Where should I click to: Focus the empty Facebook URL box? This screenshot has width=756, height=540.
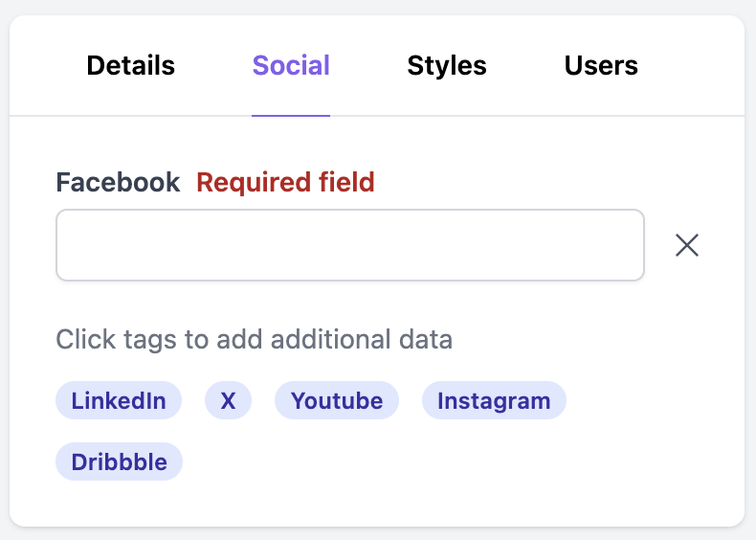(350, 246)
